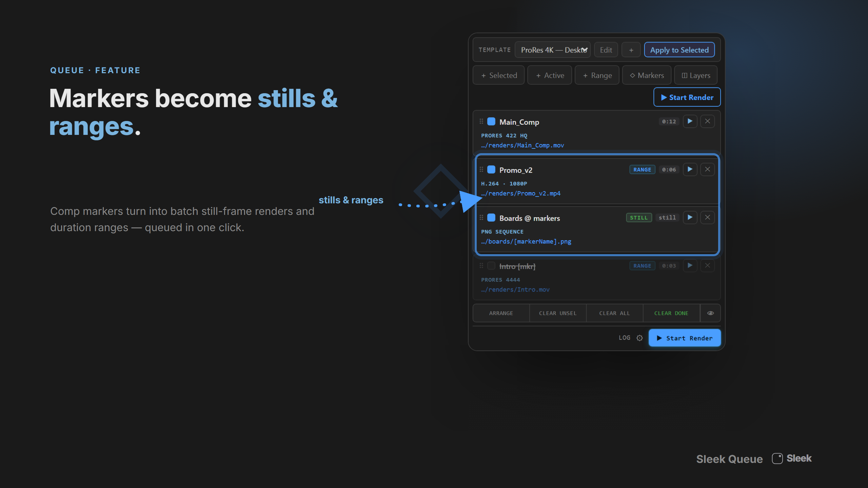Click the 0:03 duration on Intro row

click(x=669, y=266)
